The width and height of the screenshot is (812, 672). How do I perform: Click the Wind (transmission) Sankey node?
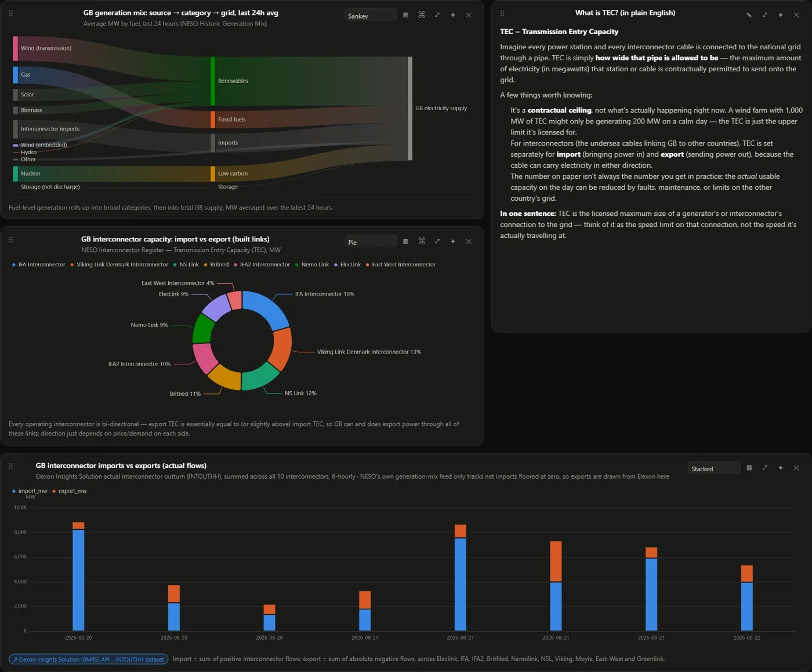click(16, 49)
